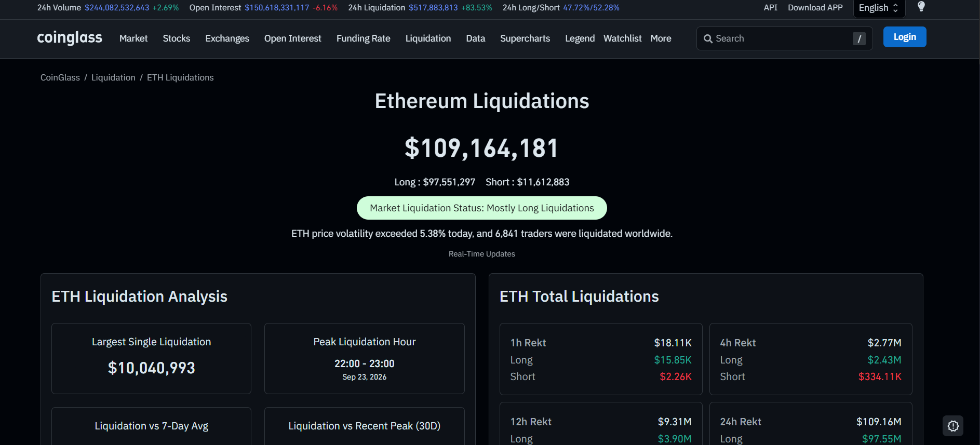Select the 1h Rekt card
The height and width of the screenshot is (445, 980).
[x=601, y=359]
